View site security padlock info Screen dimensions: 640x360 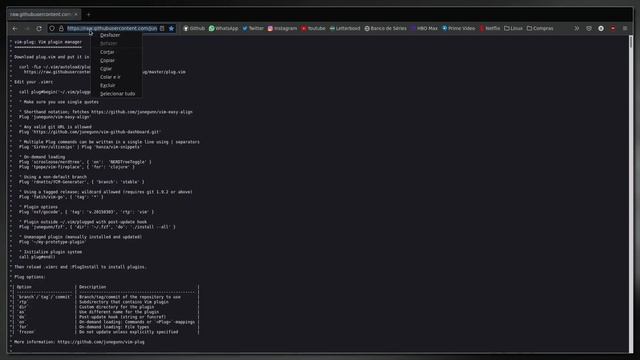click(61, 29)
